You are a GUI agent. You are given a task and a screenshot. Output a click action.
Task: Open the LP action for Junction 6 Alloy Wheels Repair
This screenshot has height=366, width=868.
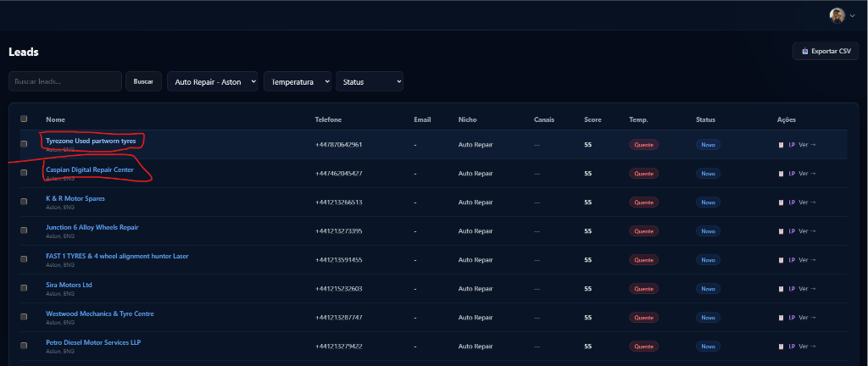[792, 231]
